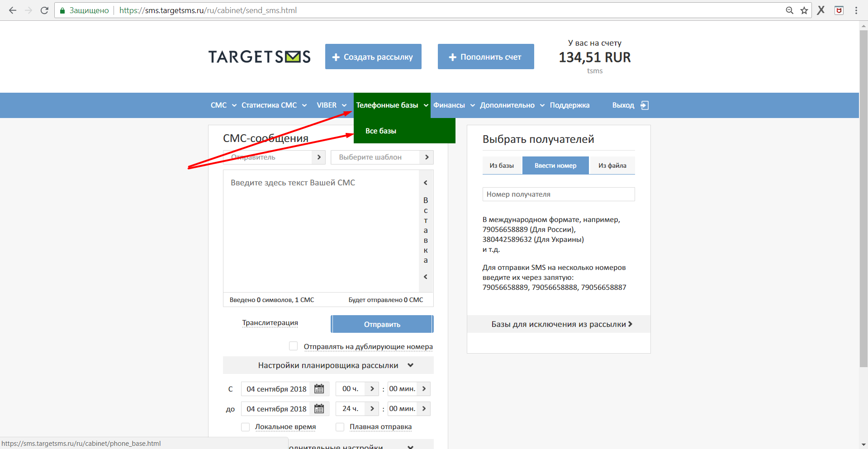Open the Отправитель sender dropdown

tap(274, 157)
